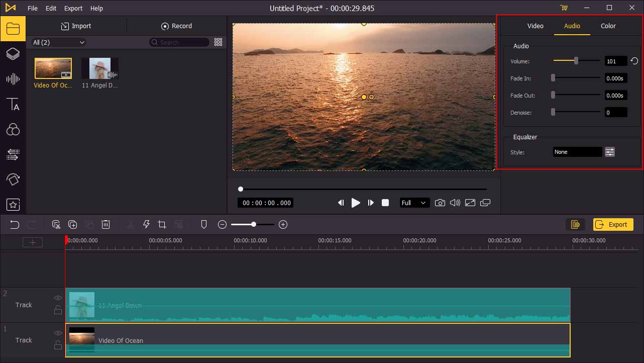Viewport: 644px width, 363px height.
Task: Open the Equalizer Style dropdown
Action: [x=577, y=152]
